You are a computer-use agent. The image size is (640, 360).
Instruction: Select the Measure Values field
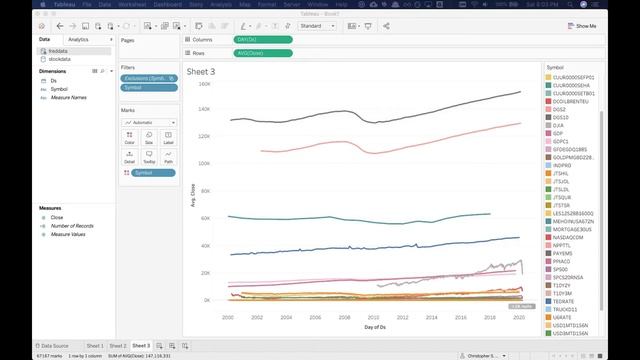pyautogui.click(x=68, y=234)
